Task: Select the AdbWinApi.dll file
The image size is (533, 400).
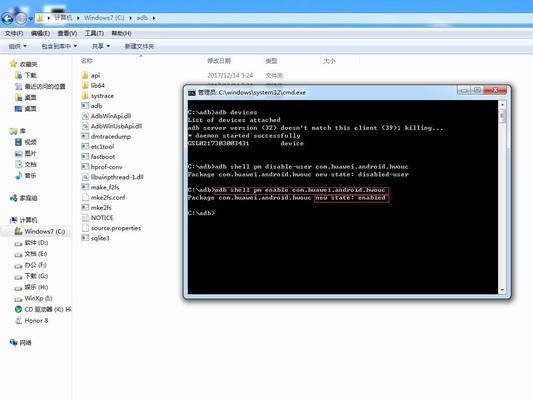Action: click(106, 116)
